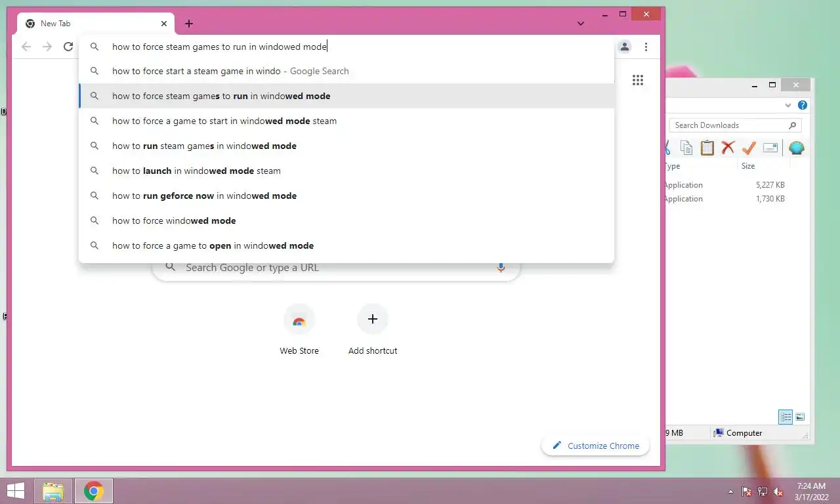This screenshot has height=504, width=840.
Task: Click the envelope icon in Explorer toolbar
Action: point(770,148)
